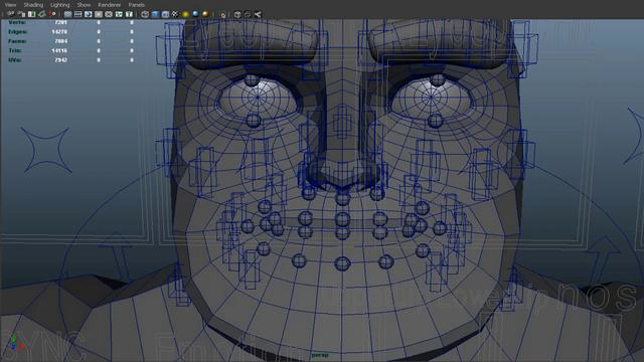Click the X-Ray Active Components icon

247,14
